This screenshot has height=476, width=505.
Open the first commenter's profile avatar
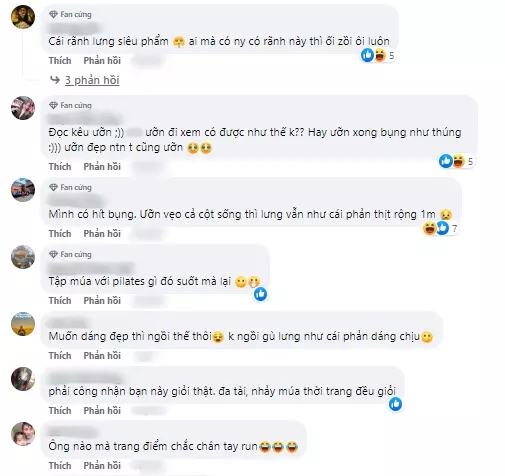point(23,17)
